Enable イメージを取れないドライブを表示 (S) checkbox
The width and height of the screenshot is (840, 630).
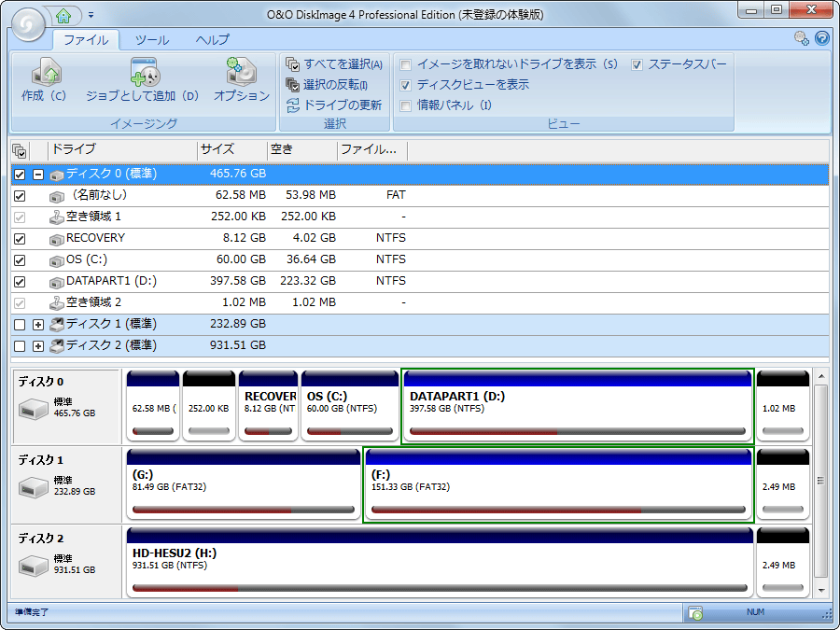[x=406, y=64]
